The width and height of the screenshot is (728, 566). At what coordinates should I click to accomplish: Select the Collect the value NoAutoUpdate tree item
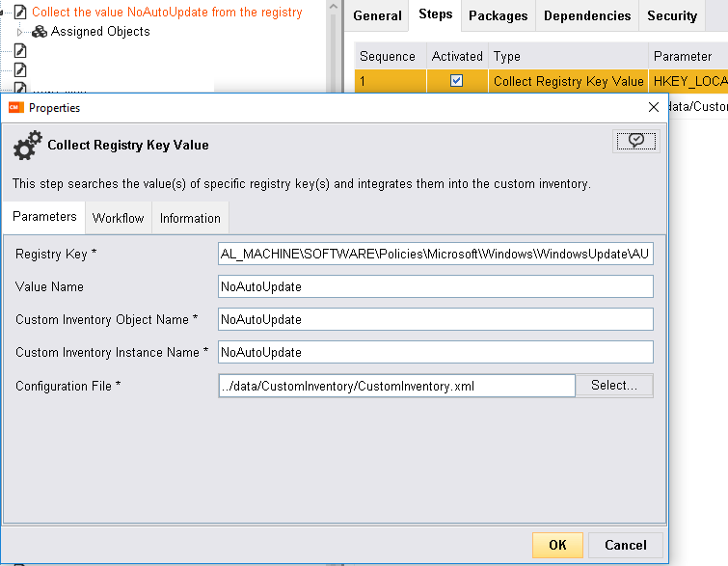167,13
